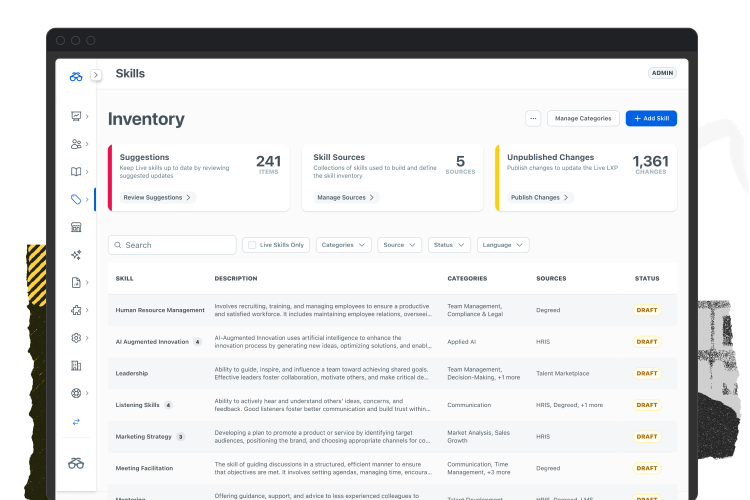The height and width of the screenshot is (500, 750).
Task: Open the Status filter dropdown
Action: click(x=449, y=245)
